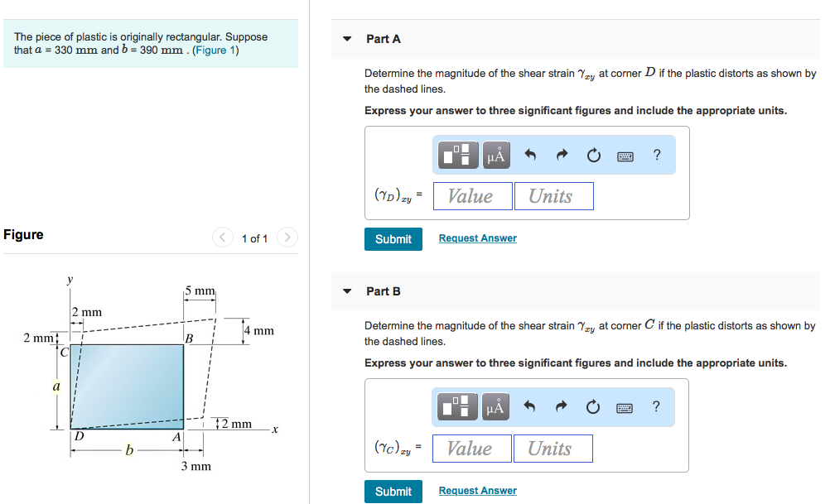The width and height of the screenshot is (830, 504).
Task: Show keyboard shortcuts for Part A
Action: [625, 156]
